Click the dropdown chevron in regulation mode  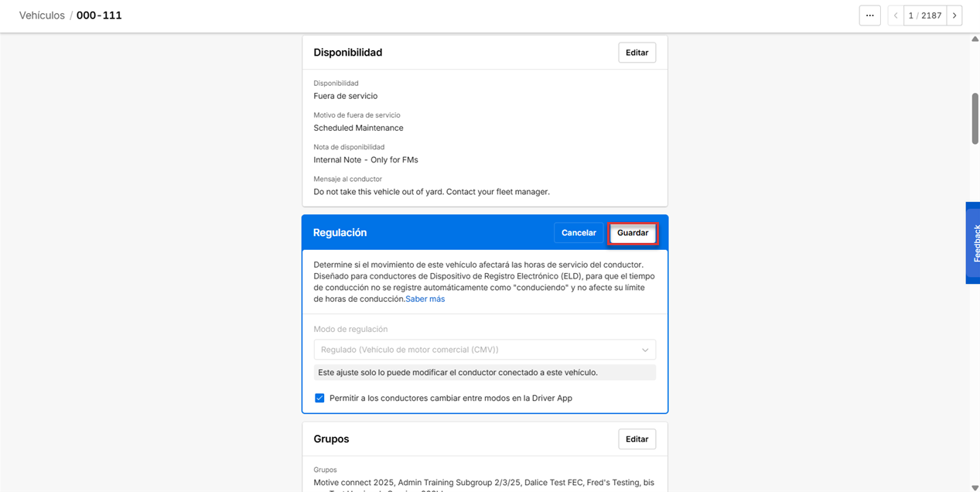645,350
